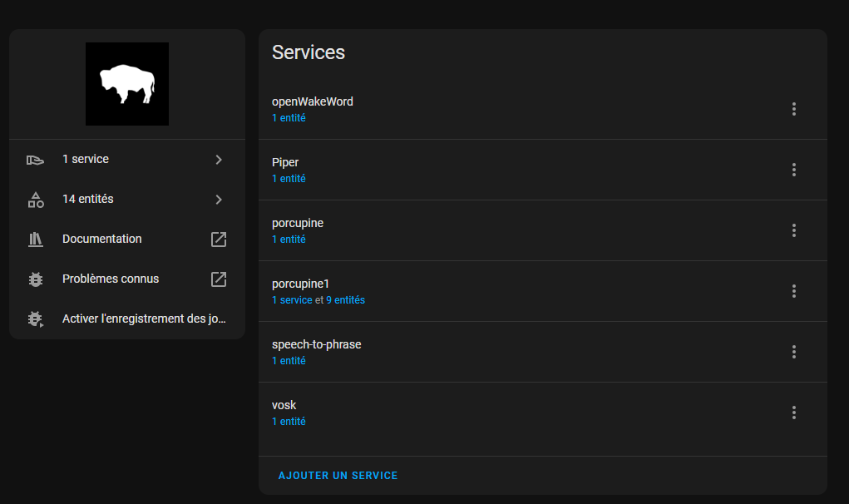Open Problèmes connus external link icon
Screen dimensions: 849x504
tap(219, 279)
